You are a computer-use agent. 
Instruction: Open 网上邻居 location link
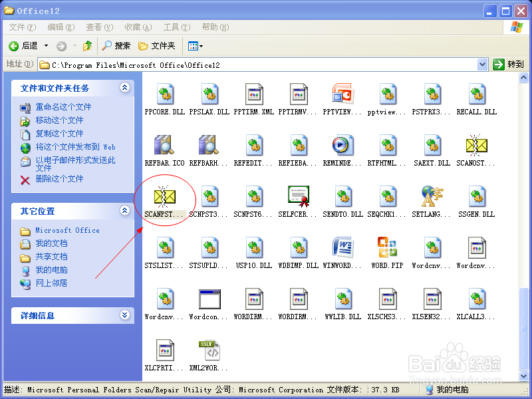point(51,283)
